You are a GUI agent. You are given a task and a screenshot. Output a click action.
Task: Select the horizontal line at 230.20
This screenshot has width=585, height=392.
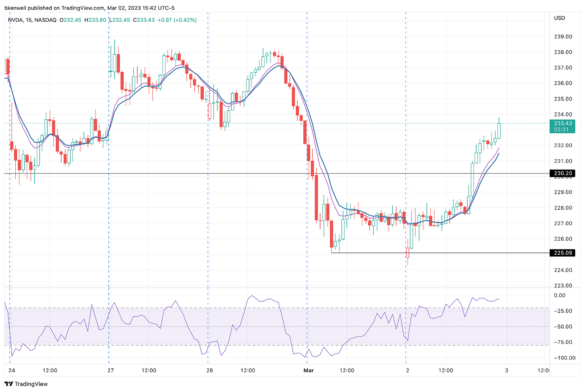click(277, 174)
